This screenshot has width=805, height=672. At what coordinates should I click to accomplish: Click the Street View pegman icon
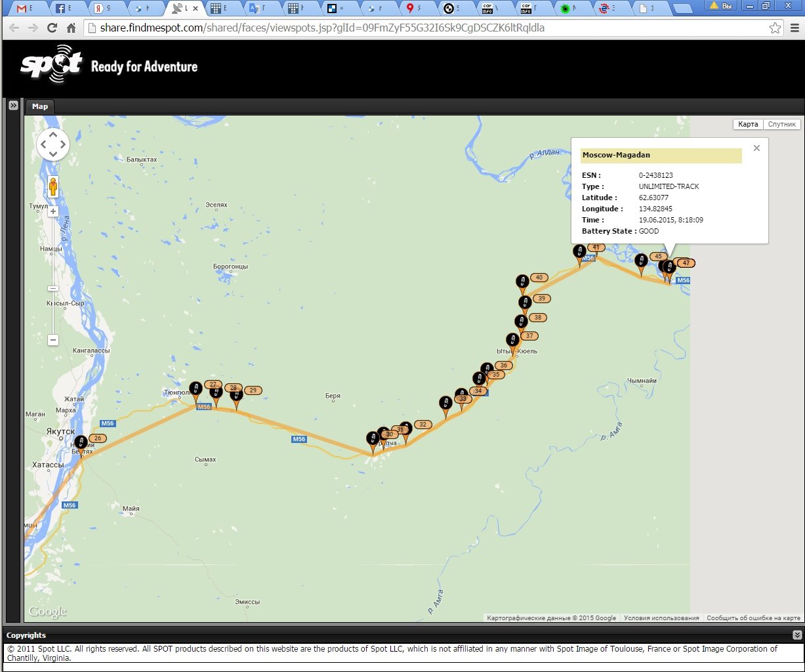point(53,188)
